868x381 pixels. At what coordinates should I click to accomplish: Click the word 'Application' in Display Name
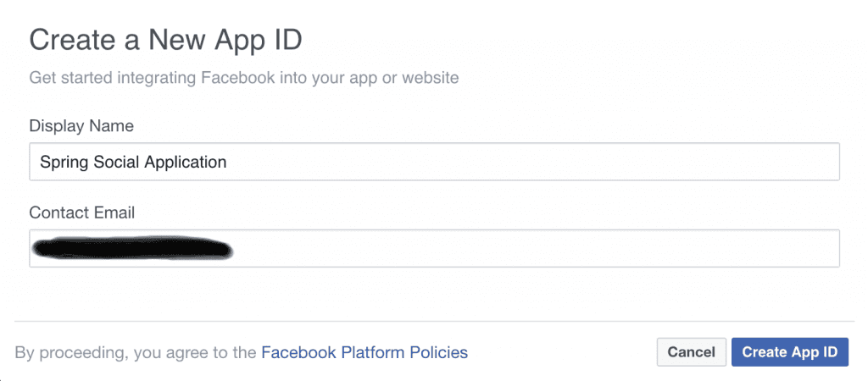186,162
